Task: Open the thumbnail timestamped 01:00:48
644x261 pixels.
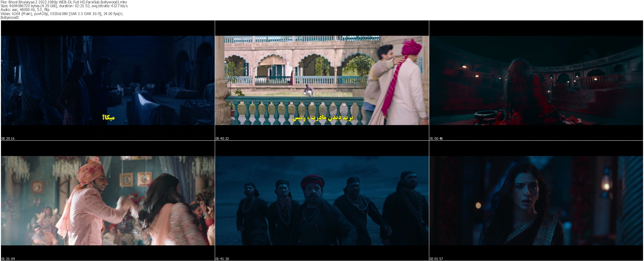Action: [536, 80]
